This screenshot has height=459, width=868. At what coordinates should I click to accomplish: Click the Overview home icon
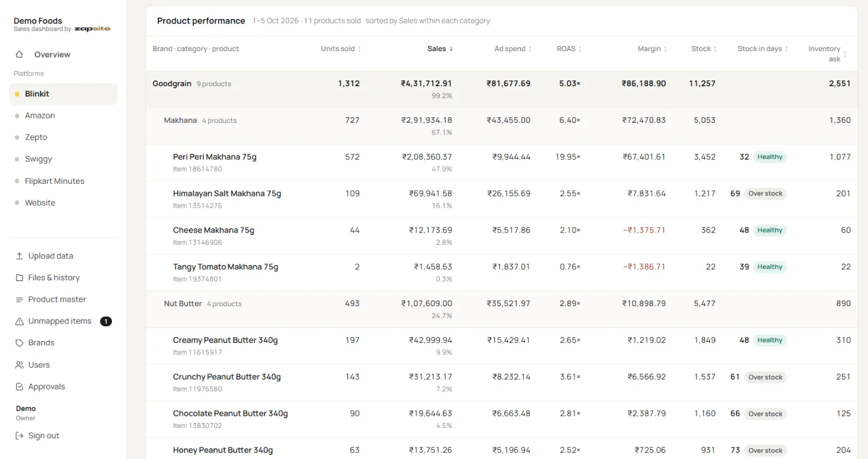tap(20, 55)
